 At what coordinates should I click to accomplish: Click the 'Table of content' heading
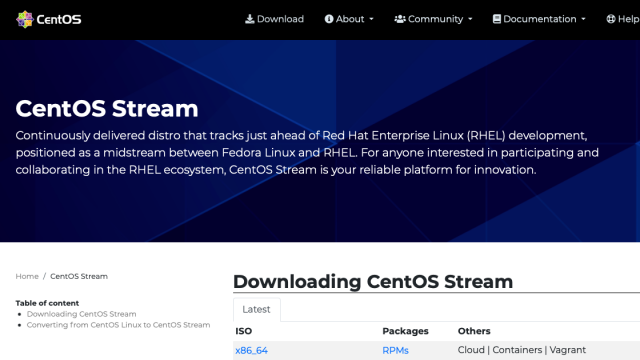click(x=47, y=303)
